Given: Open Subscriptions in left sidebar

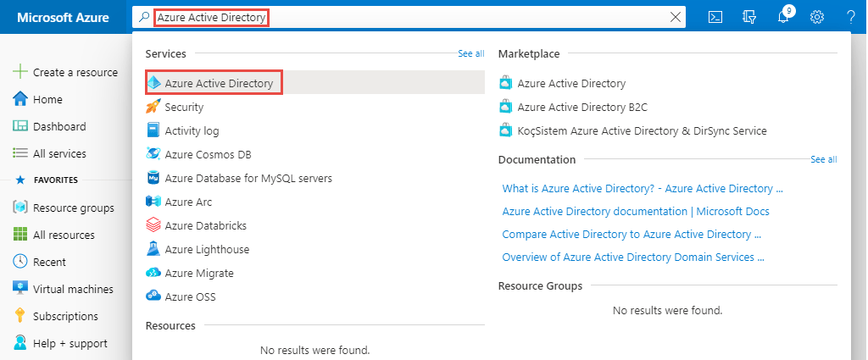Looking at the screenshot, I should point(65,316).
